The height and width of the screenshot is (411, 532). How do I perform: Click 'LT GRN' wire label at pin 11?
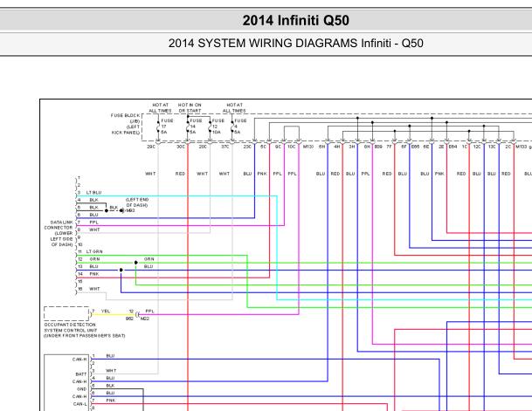click(94, 252)
